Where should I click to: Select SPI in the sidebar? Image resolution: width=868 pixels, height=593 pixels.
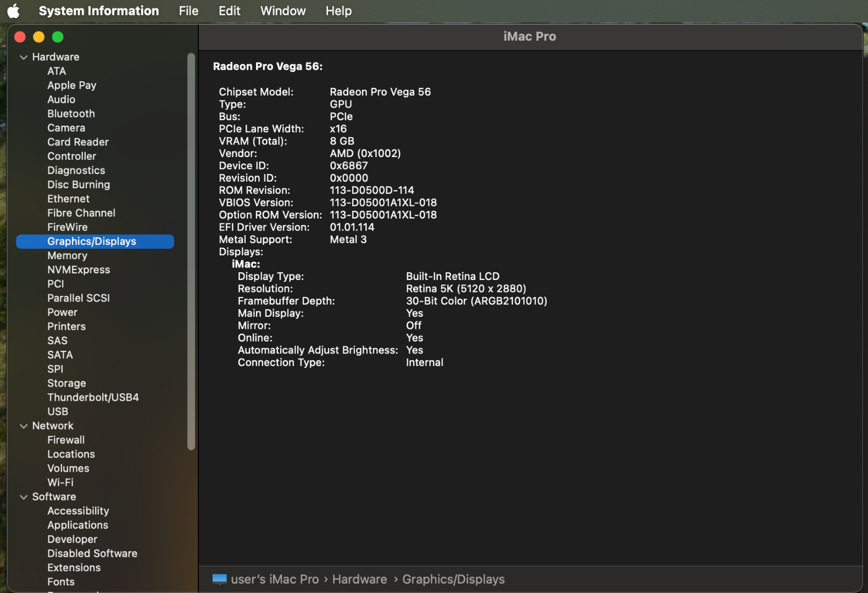click(x=55, y=369)
